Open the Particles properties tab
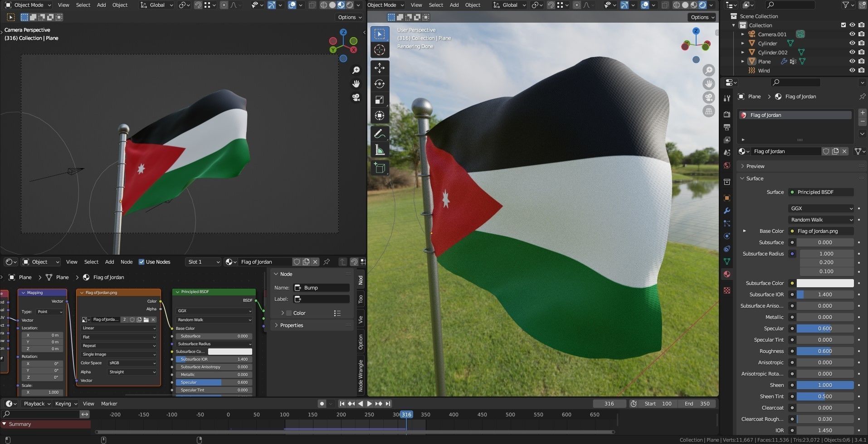Image resolution: width=868 pixels, height=444 pixels. pyautogui.click(x=727, y=223)
